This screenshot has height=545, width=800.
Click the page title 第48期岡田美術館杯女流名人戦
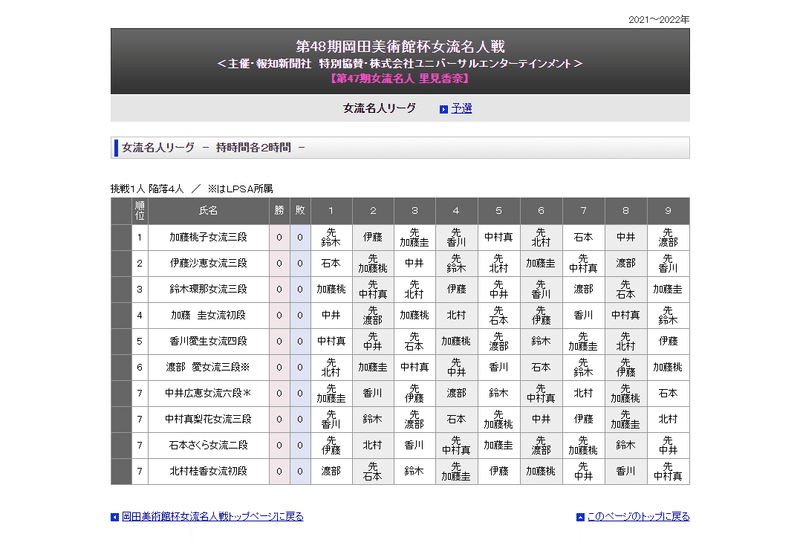pyautogui.click(x=400, y=47)
